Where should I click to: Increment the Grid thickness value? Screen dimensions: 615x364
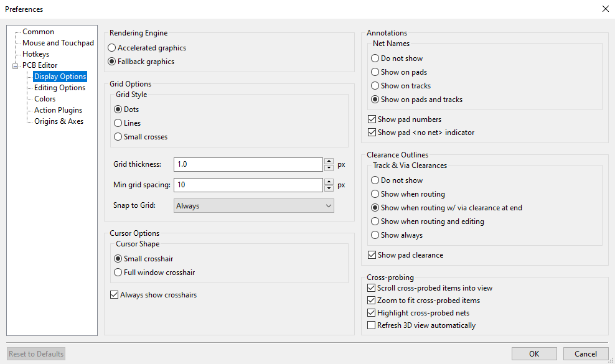329,161
